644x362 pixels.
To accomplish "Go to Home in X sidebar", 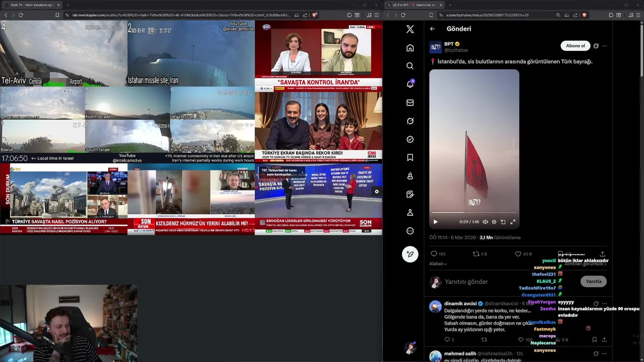I will [x=410, y=48].
